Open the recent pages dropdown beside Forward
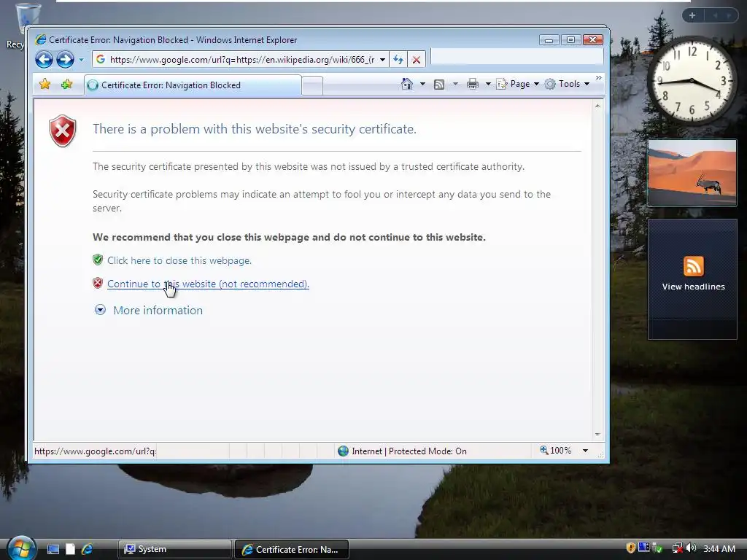The width and height of the screenshot is (747, 560). point(81,60)
